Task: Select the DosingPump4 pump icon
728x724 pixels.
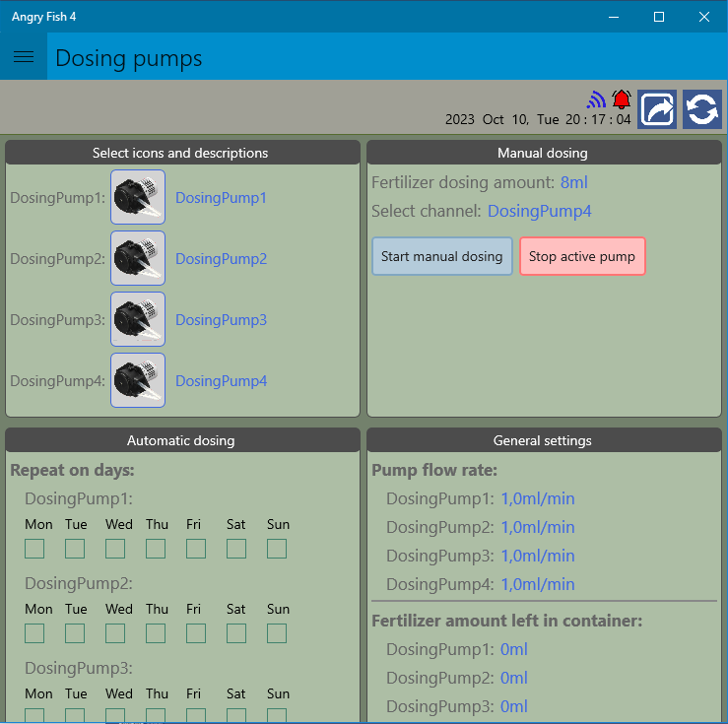Action: 138,380
